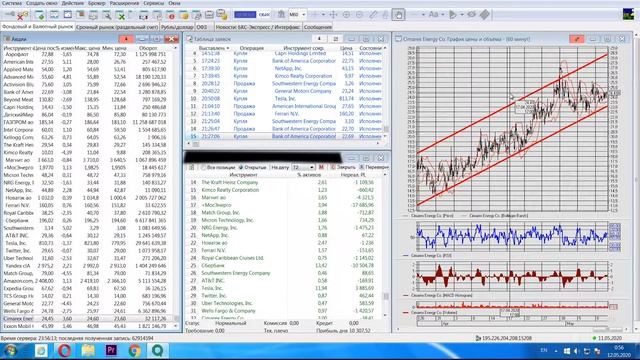Click the blue highlighted toolbar button
The width and height of the screenshot is (640, 360).
(245, 15)
